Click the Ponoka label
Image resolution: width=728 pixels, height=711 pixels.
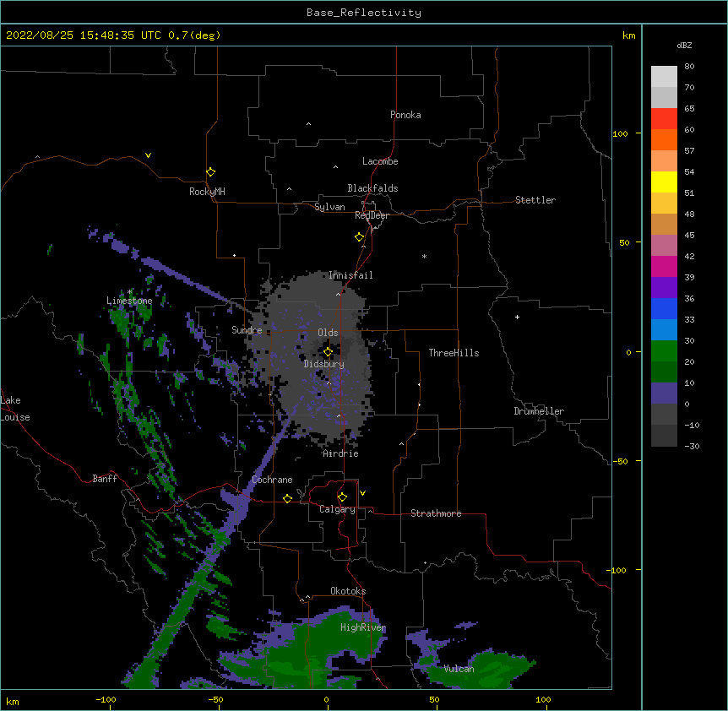pos(405,115)
